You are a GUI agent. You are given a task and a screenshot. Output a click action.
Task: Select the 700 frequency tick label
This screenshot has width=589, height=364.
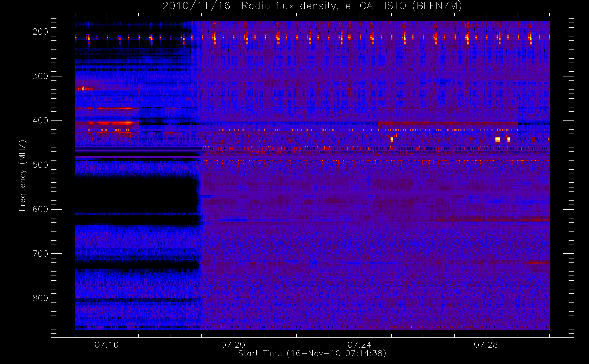point(40,254)
